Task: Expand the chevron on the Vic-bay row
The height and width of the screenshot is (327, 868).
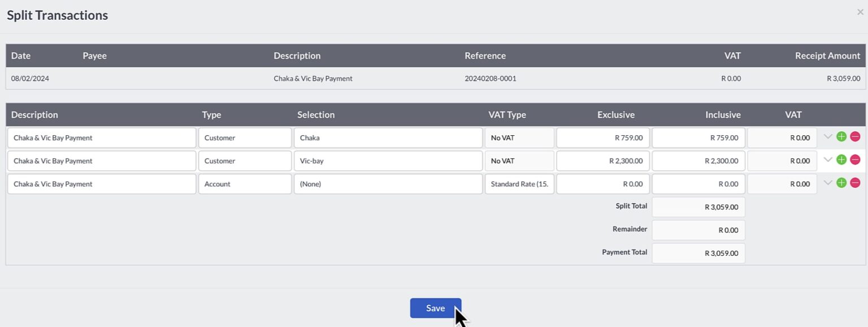Action: [827, 160]
